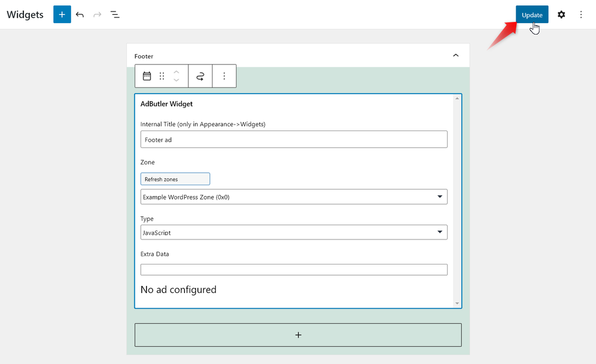Click the No ad configured text

178,290
